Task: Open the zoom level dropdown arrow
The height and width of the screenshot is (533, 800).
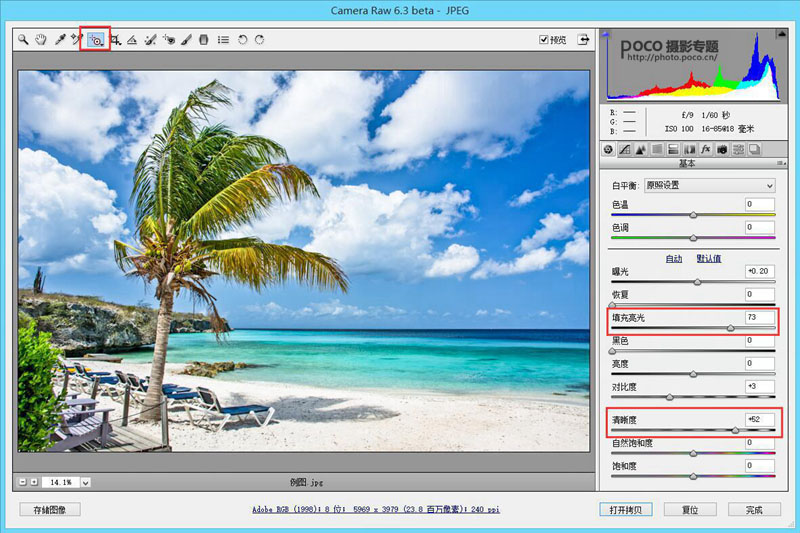Action: coord(86,482)
